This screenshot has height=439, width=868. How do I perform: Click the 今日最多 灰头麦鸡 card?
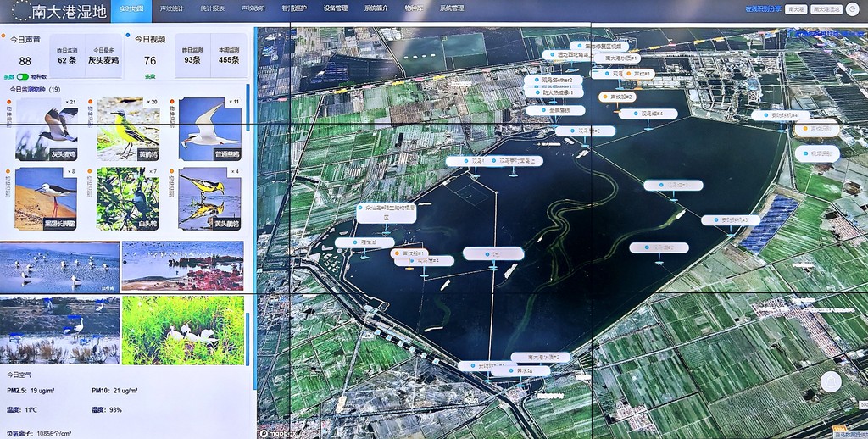(102, 55)
